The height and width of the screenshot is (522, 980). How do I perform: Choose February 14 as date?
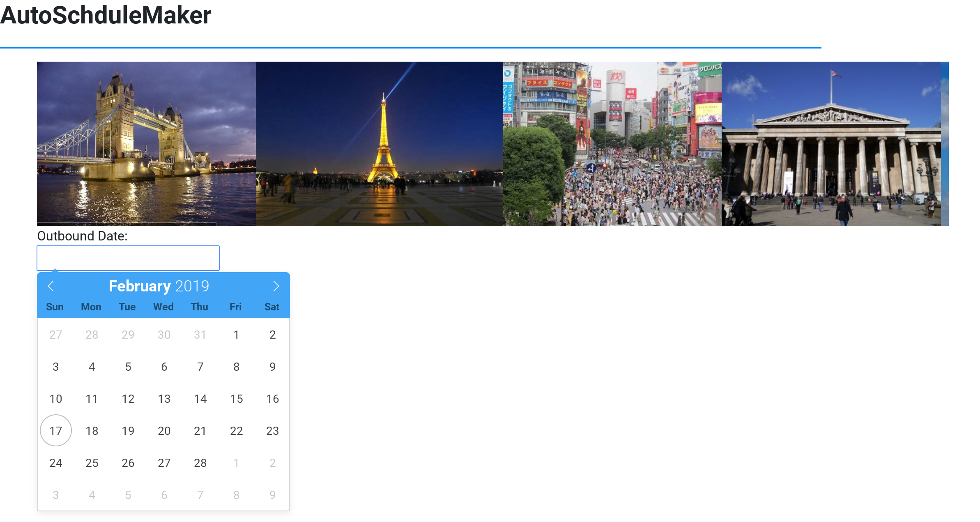[200, 399]
